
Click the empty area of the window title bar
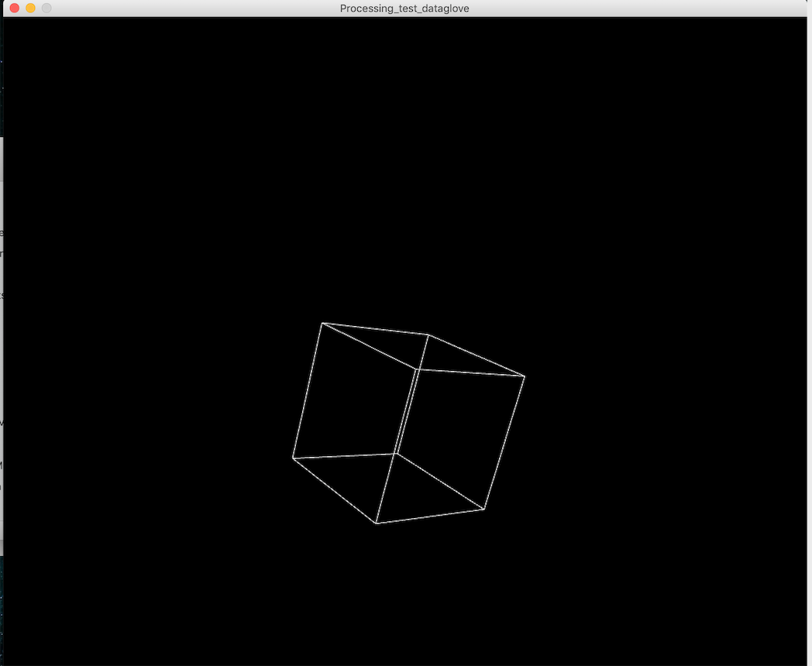pos(620,9)
